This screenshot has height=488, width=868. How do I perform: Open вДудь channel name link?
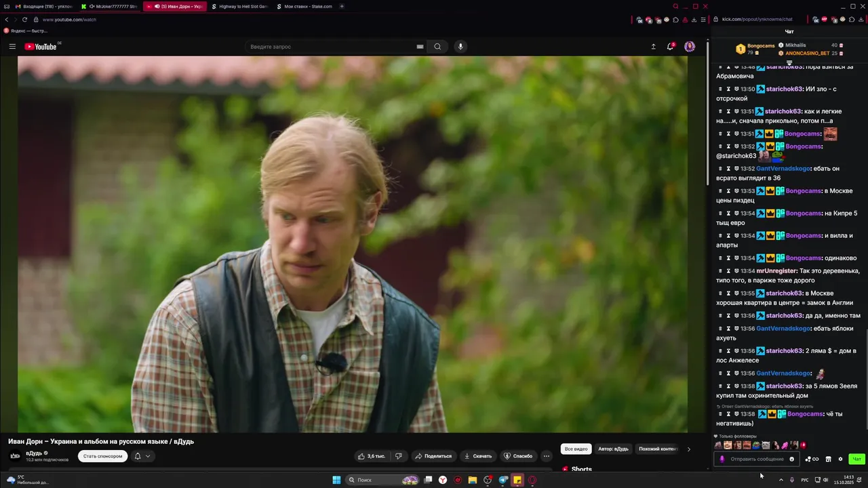pos(34,453)
